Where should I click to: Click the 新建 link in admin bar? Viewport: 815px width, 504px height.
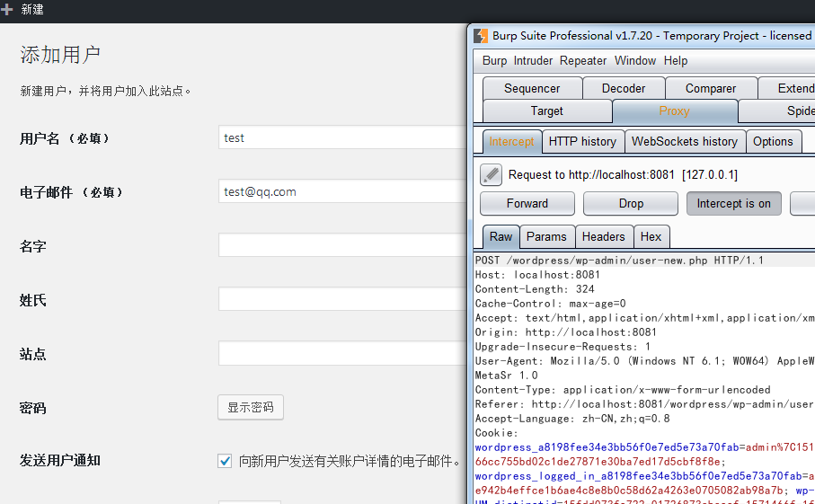pyautogui.click(x=32, y=9)
